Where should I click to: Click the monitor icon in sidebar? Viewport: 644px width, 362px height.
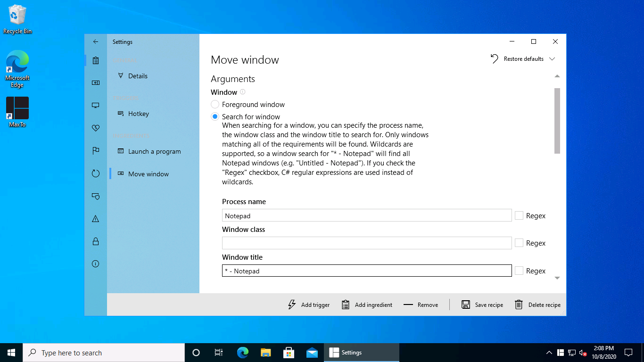tap(96, 106)
